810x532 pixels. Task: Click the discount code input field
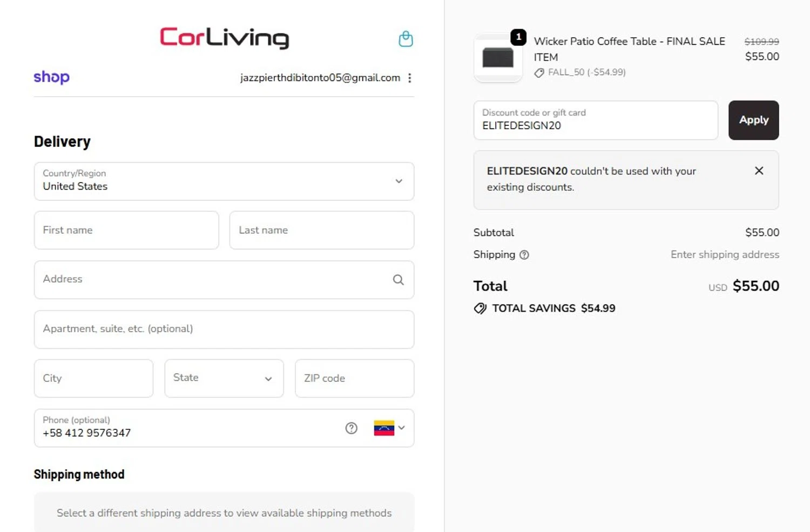pos(596,120)
